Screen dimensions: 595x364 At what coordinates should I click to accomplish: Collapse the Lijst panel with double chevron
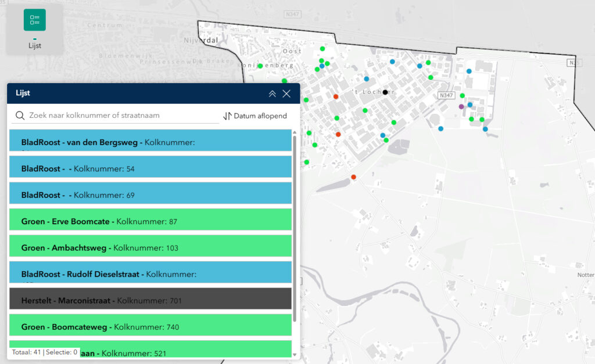pos(272,93)
